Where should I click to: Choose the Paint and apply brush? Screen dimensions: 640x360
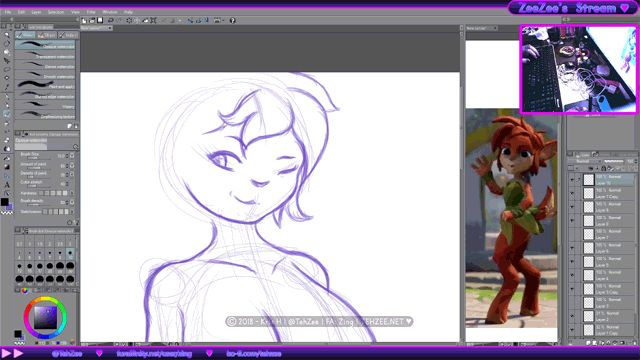[x=45, y=85]
